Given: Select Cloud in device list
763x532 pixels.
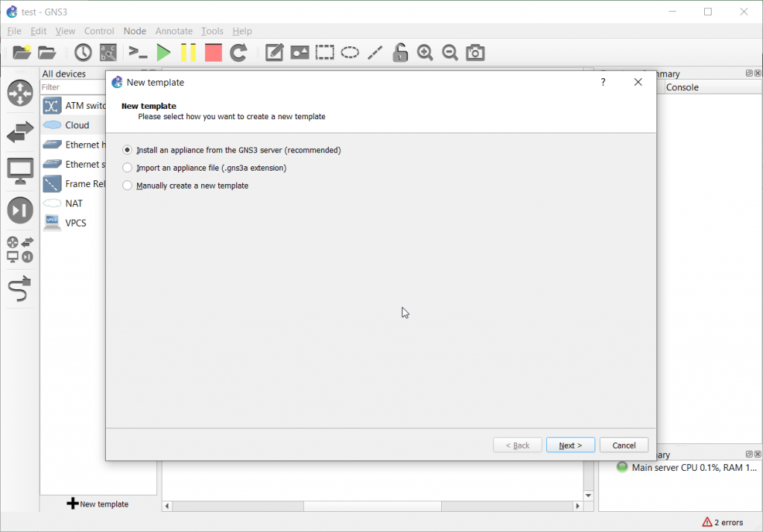Looking at the screenshot, I should point(74,125).
